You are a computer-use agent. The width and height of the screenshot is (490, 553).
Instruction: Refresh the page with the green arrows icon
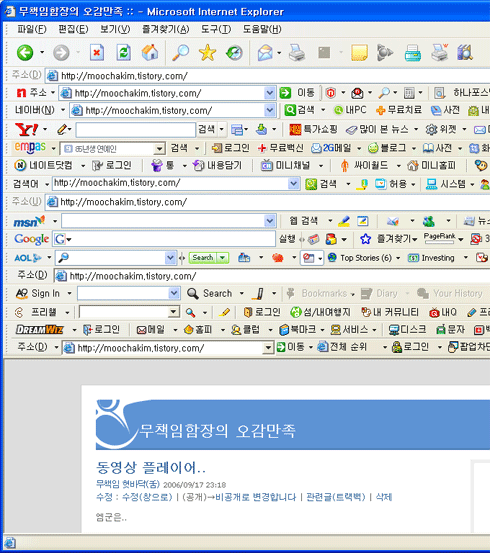123,53
